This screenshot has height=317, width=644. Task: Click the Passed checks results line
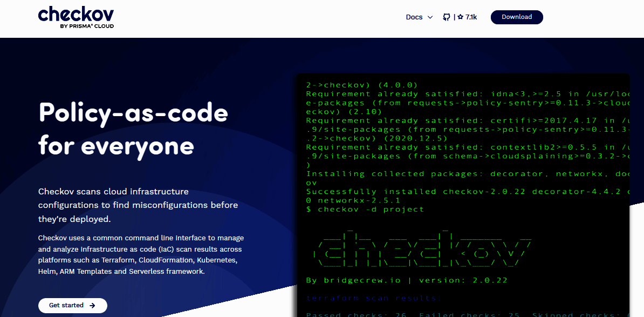point(378,314)
